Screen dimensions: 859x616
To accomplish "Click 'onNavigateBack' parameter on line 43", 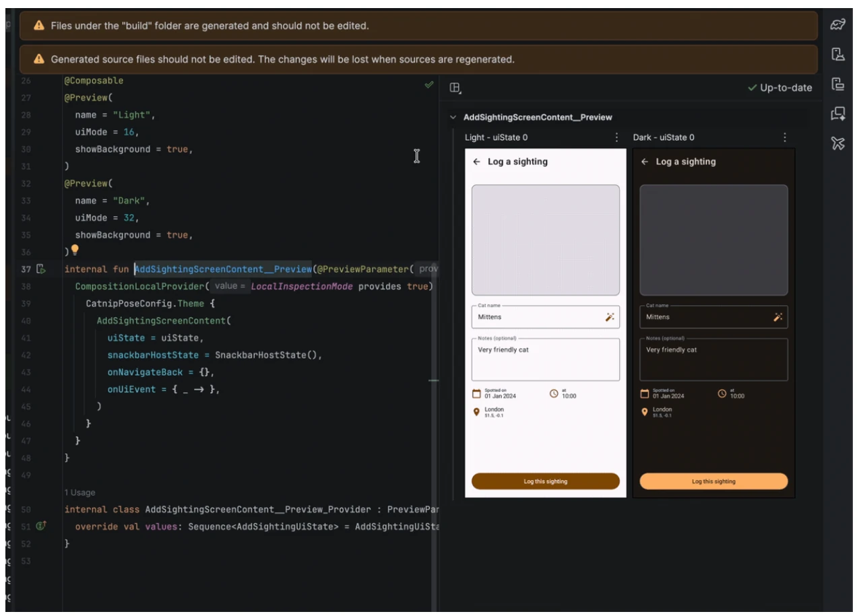I will 145,372.
